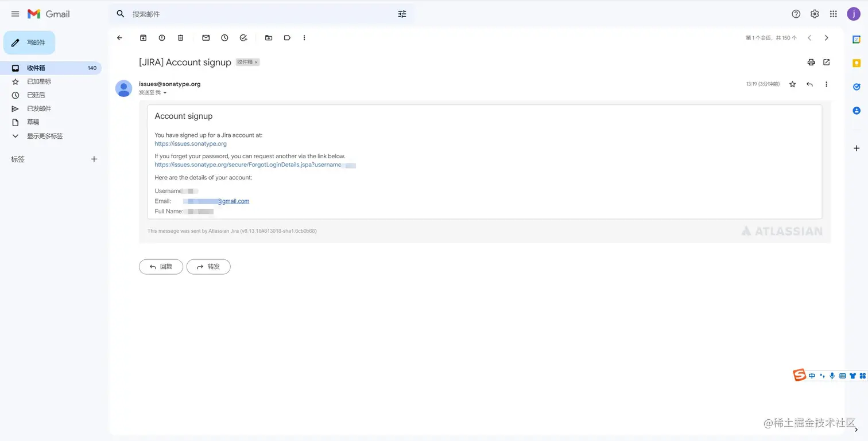Add this email to Tasks
This screenshot has width=868, height=441.
click(243, 38)
